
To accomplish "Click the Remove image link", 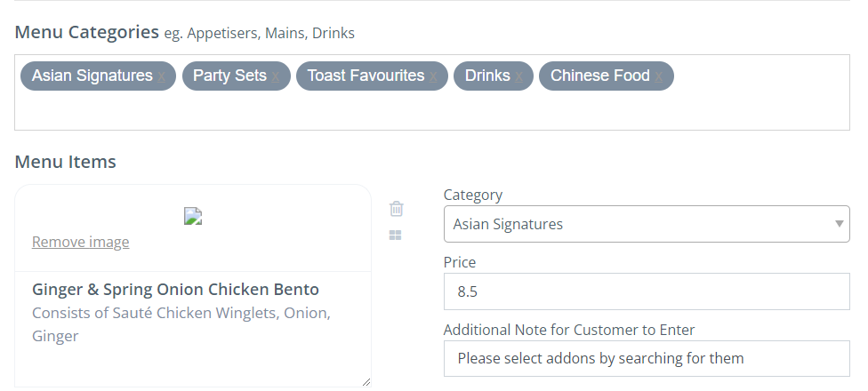I will click(80, 242).
